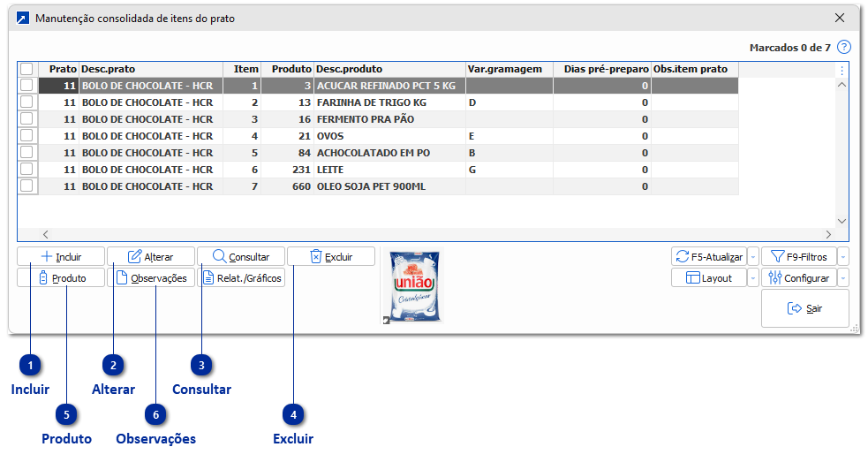Check the ACHOCOLATADO EM PO row checkbox
The width and height of the screenshot is (868, 462).
pyautogui.click(x=26, y=152)
